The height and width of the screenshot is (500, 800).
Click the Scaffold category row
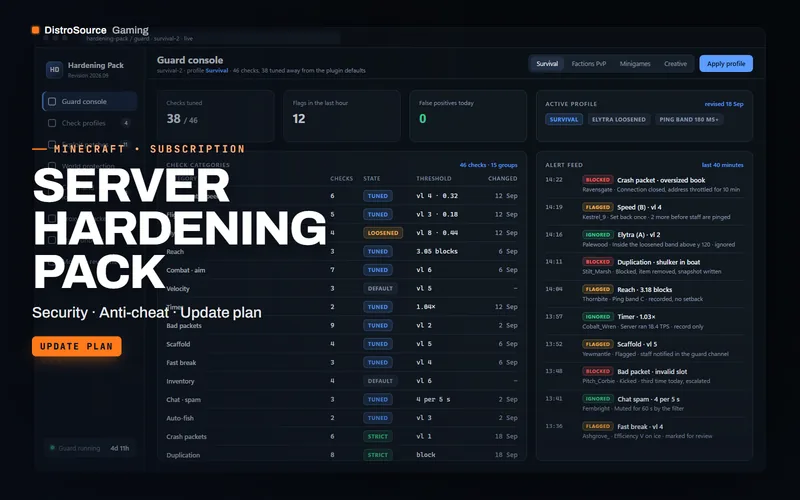click(x=342, y=344)
